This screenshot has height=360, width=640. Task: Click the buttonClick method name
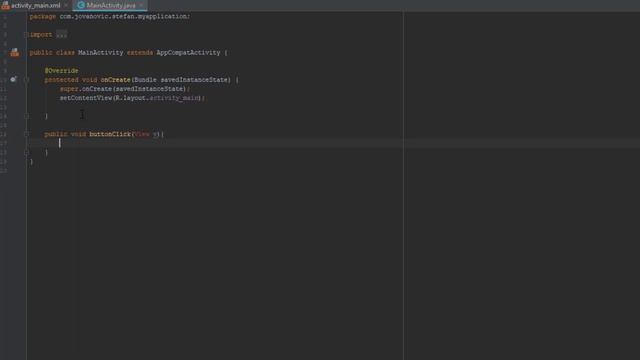(x=110, y=134)
